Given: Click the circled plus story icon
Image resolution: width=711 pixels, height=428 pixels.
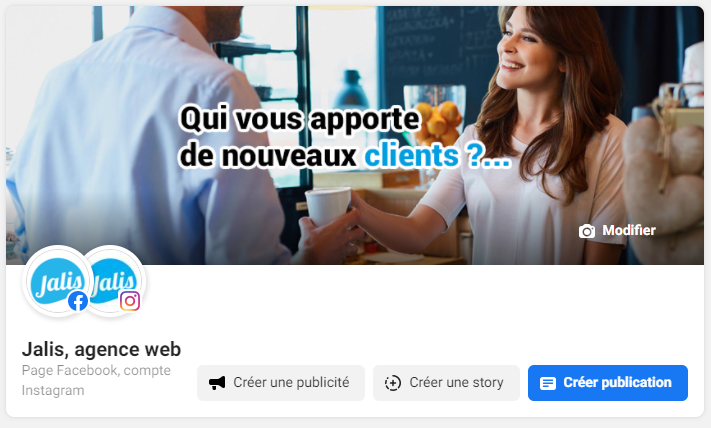Looking at the screenshot, I should tap(393, 383).
